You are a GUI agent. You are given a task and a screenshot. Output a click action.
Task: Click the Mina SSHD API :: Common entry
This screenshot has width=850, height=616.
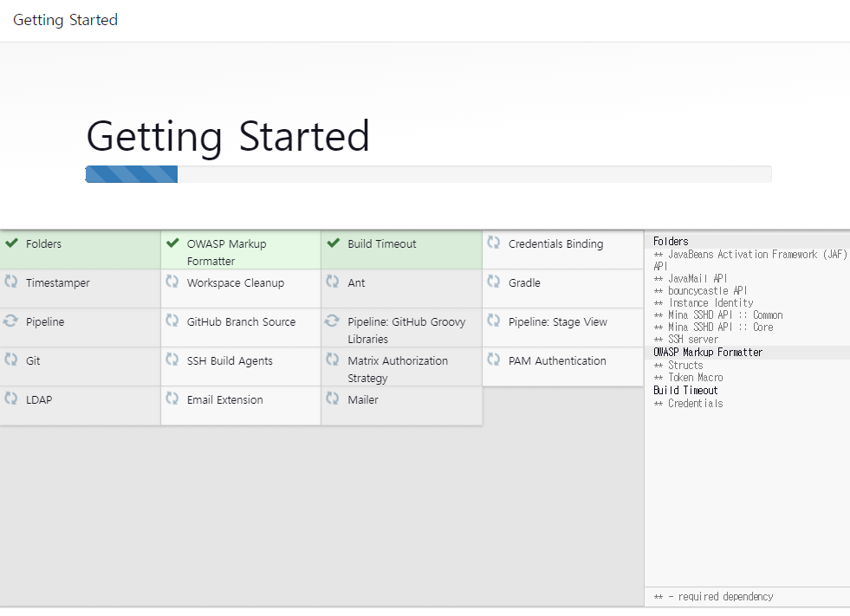(717, 315)
